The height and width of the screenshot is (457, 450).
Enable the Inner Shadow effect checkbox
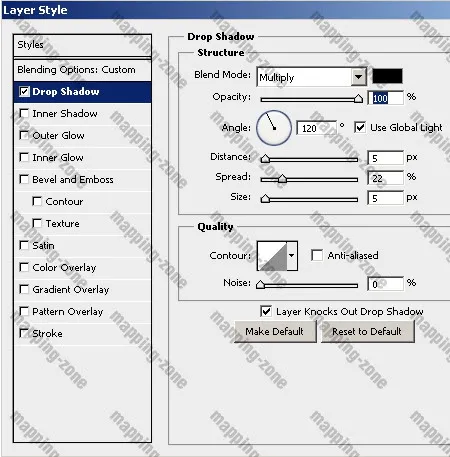pos(24,113)
